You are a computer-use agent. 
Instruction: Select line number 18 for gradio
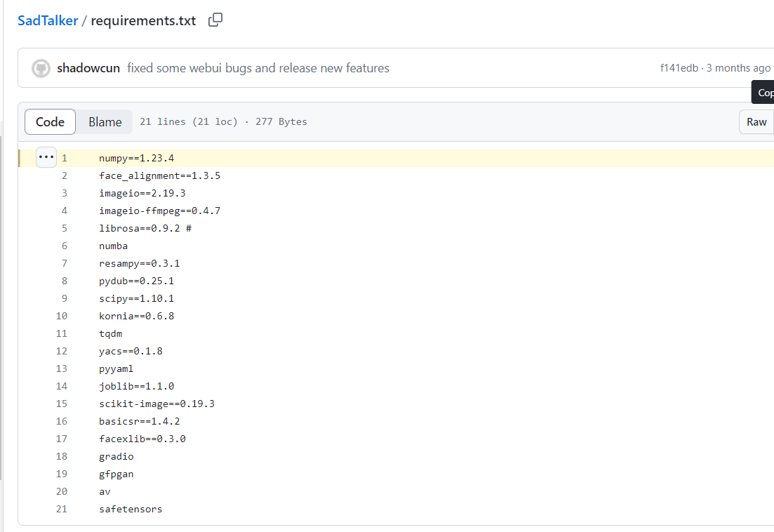62,456
